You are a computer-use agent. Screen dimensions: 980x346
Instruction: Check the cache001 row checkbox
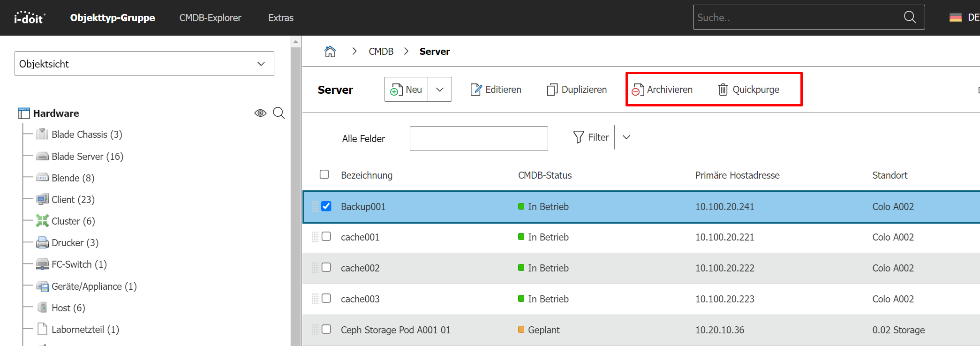326,236
